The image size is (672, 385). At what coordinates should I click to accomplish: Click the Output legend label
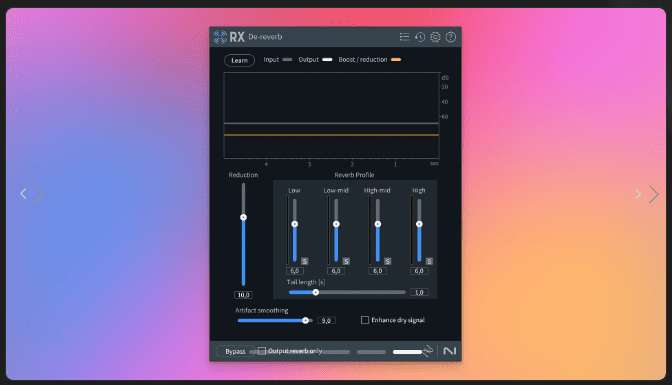click(x=309, y=60)
